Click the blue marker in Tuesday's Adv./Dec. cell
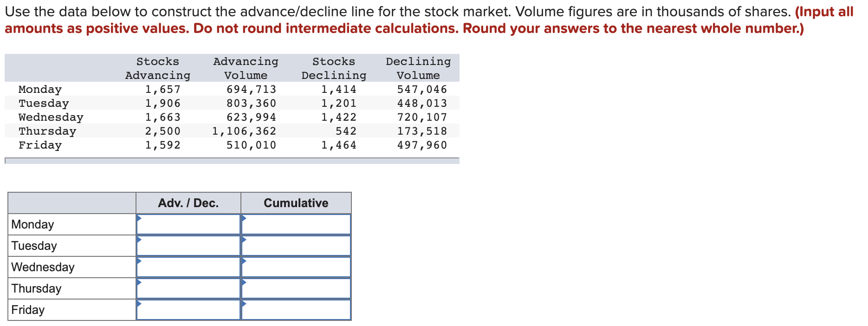The height and width of the screenshot is (326, 868). (139, 240)
